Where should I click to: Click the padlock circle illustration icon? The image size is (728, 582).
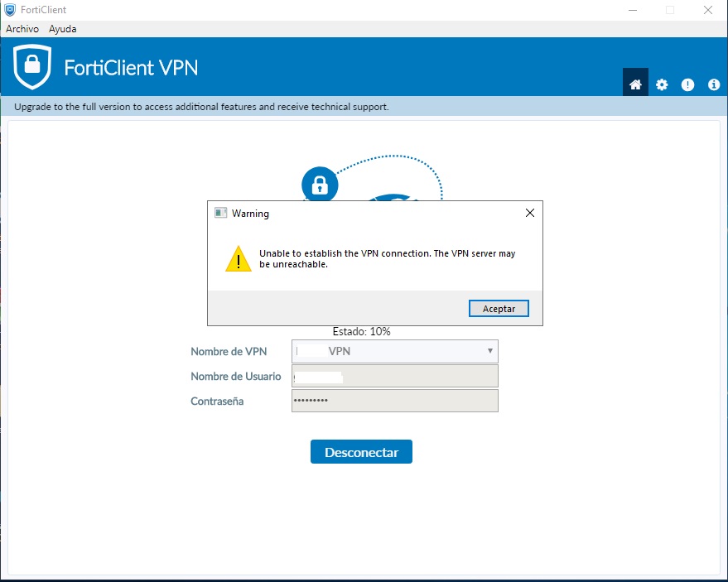tap(320, 185)
